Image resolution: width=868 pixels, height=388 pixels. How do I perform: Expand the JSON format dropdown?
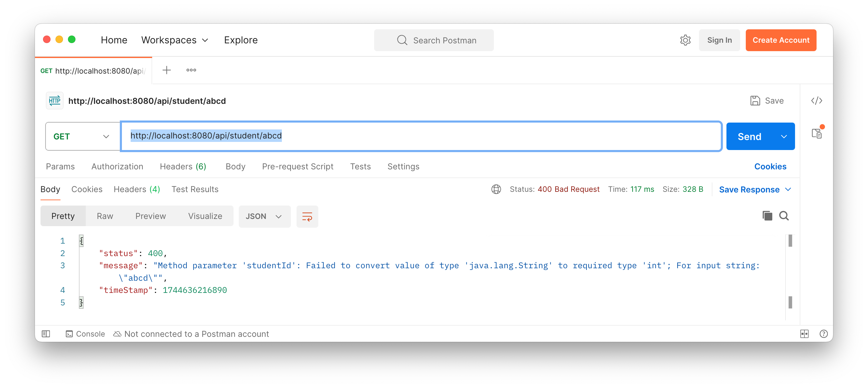[x=264, y=216]
